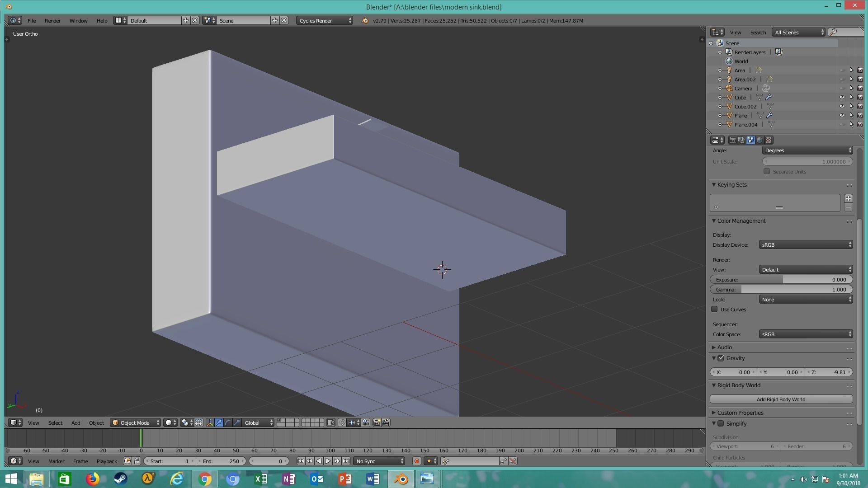
Task: Click the Plane modifier wrench icon in outliner
Action: (x=769, y=115)
